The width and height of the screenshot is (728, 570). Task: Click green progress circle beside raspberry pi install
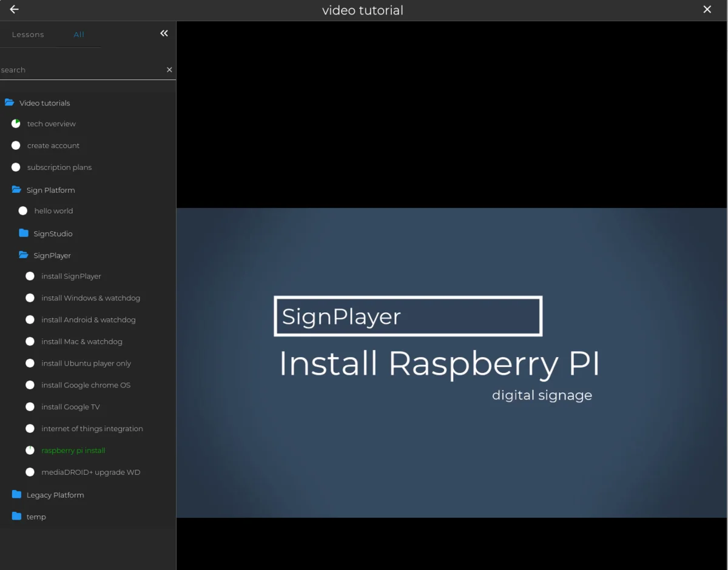pyautogui.click(x=30, y=451)
